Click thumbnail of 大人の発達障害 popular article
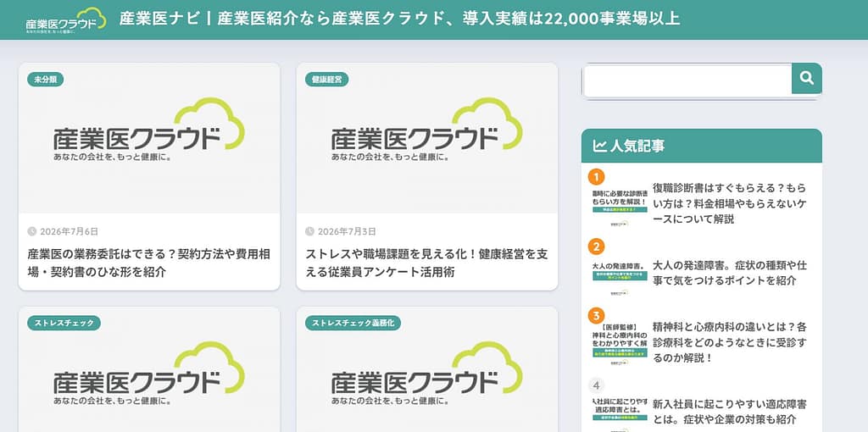This screenshot has width=868, height=432. (x=620, y=278)
